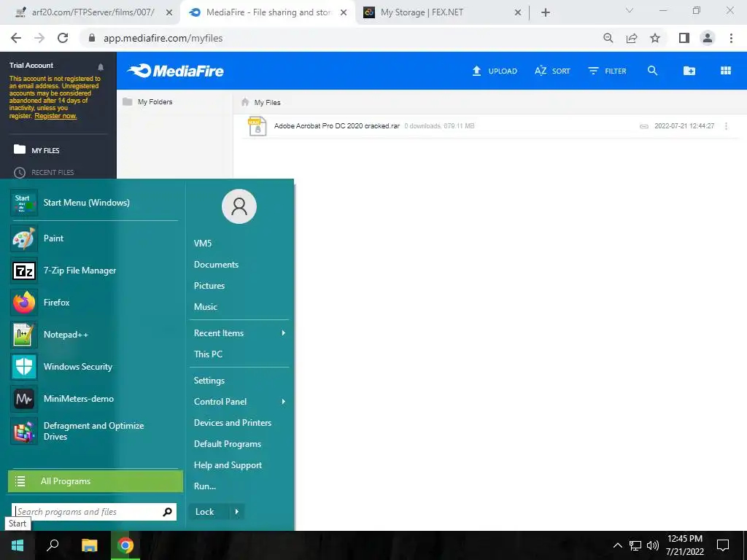Image resolution: width=747 pixels, height=560 pixels.
Task: Launch Firefox from start menu
Action: (x=94, y=303)
